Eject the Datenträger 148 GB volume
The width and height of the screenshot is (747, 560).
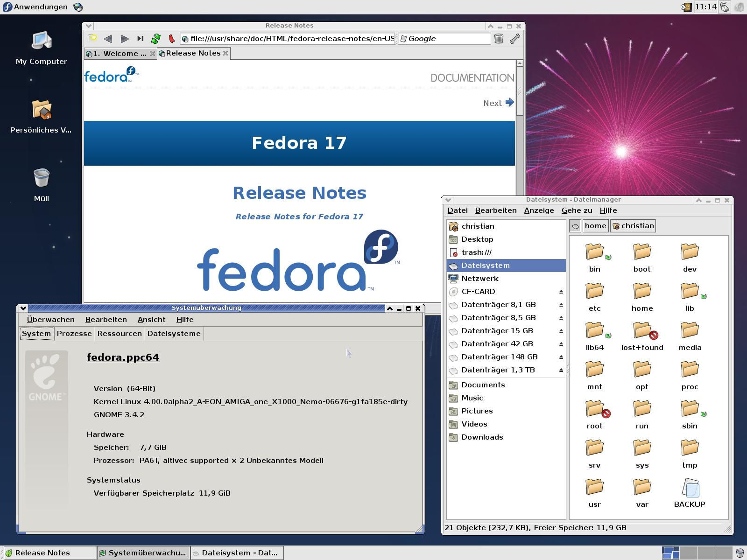tap(561, 357)
